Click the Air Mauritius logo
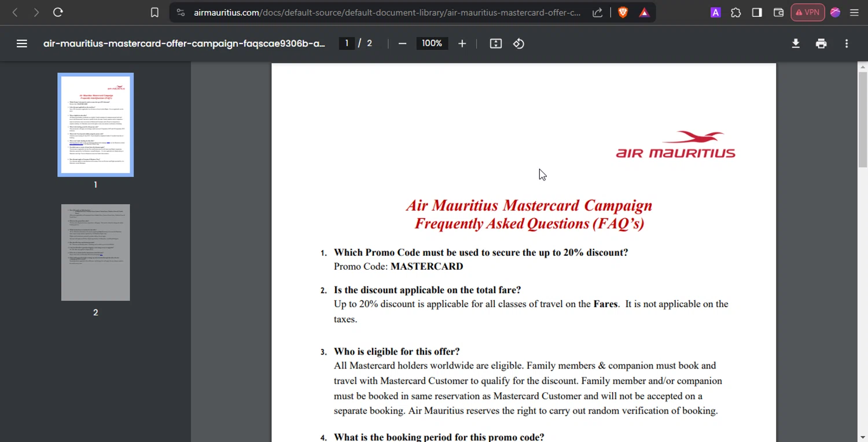The image size is (868, 442). [x=676, y=145]
